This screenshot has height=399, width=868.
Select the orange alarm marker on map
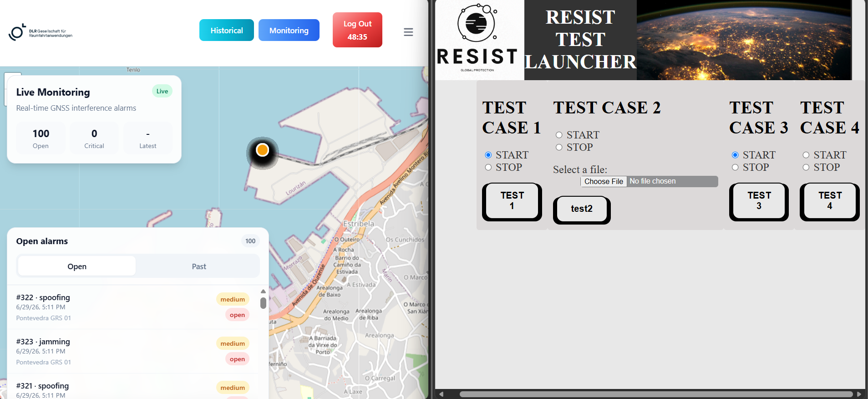(x=263, y=150)
